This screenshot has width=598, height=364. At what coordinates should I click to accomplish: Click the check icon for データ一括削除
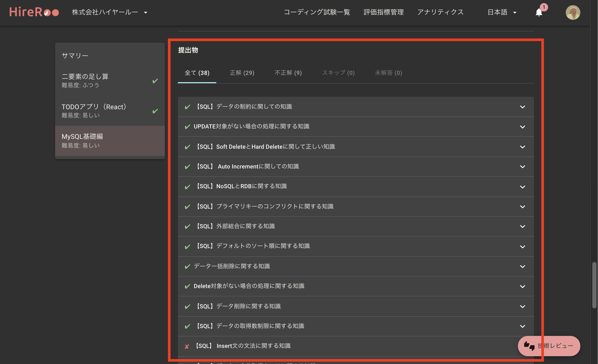(x=187, y=266)
